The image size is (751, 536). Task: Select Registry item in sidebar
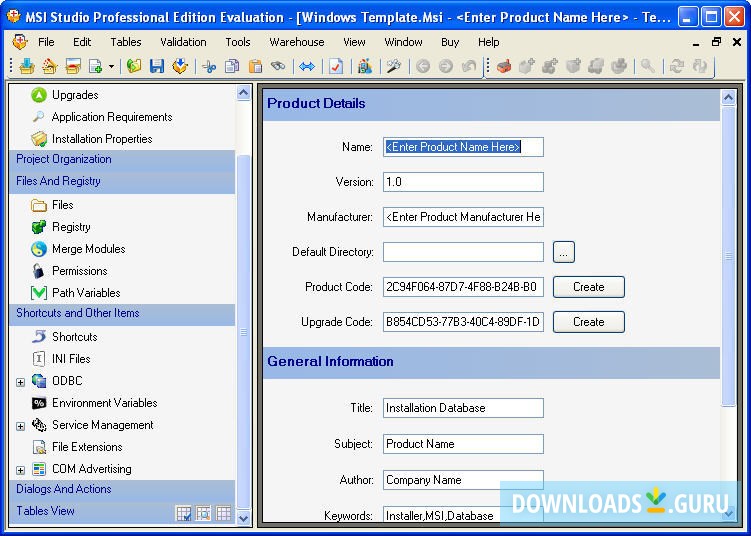point(71,227)
